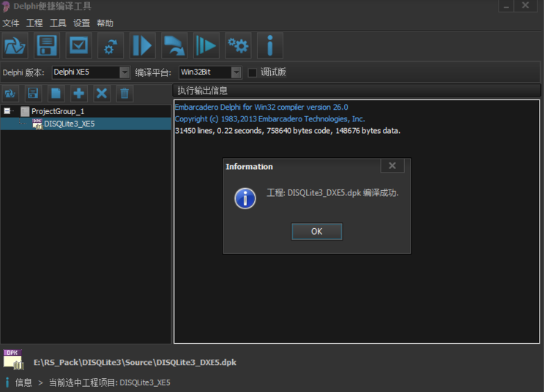Click the file path E:\RS_Pack\DISQLite3 text

pos(135,363)
